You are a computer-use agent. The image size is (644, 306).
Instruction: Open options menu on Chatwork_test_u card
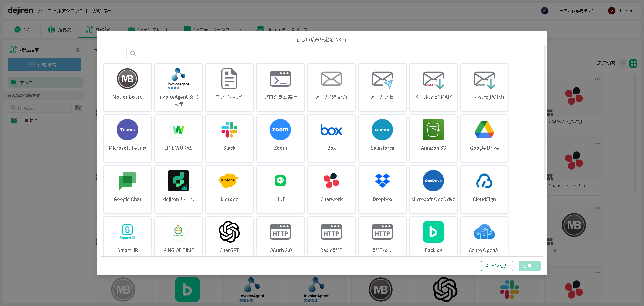click(x=597, y=79)
